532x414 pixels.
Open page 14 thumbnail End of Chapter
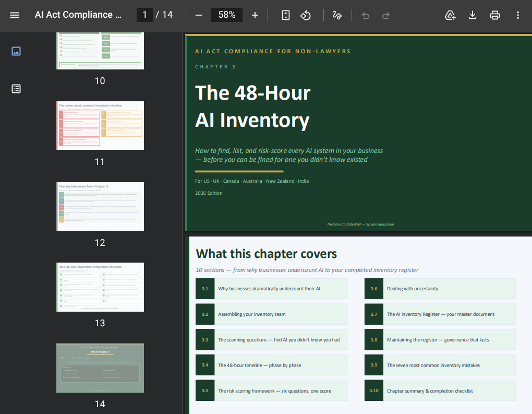(x=100, y=368)
